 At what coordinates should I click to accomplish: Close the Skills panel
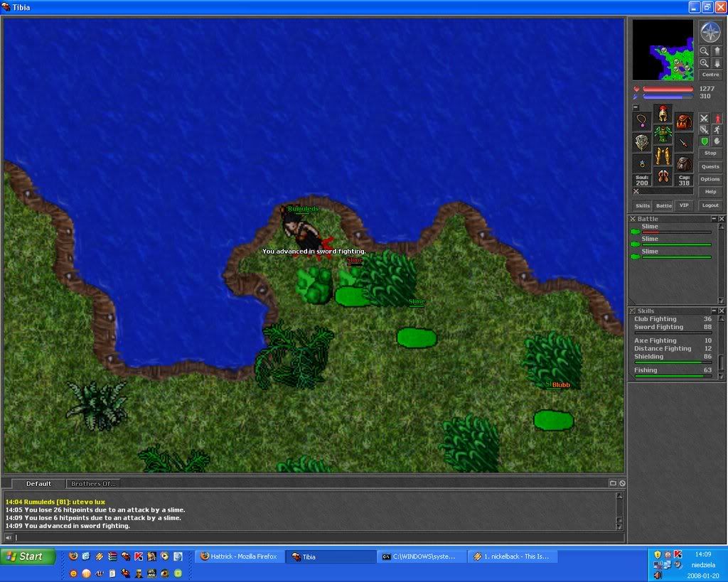tap(722, 311)
